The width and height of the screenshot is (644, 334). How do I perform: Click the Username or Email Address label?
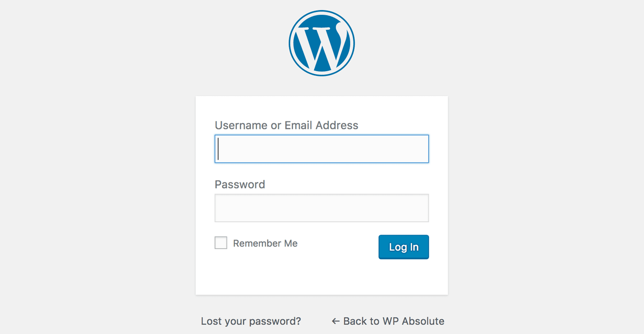coord(286,125)
